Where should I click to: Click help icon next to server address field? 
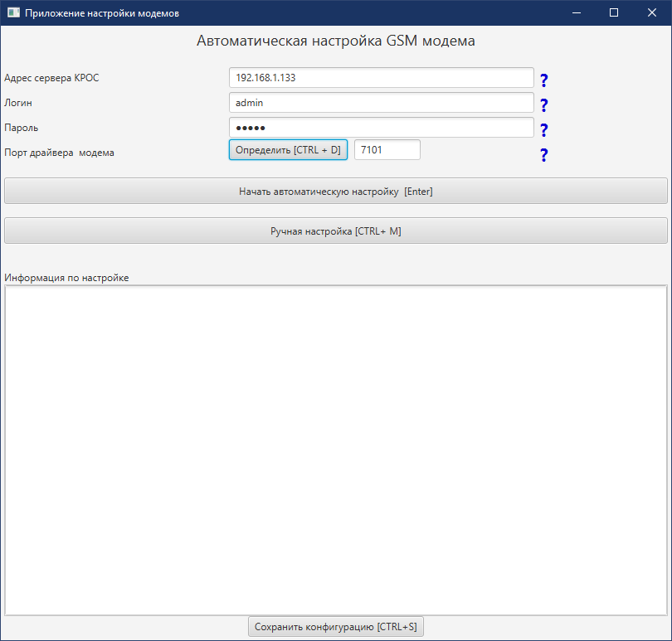coord(544,80)
